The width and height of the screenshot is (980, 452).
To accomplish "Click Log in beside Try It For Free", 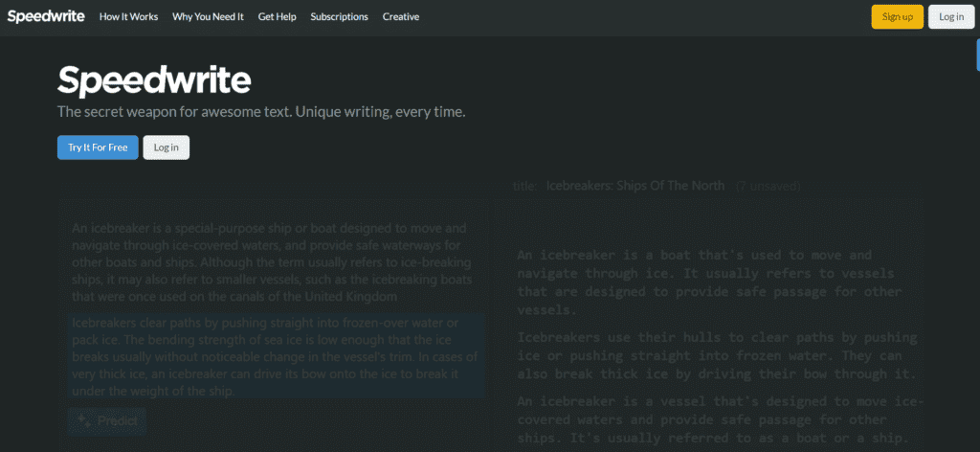I will [x=167, y=147].
